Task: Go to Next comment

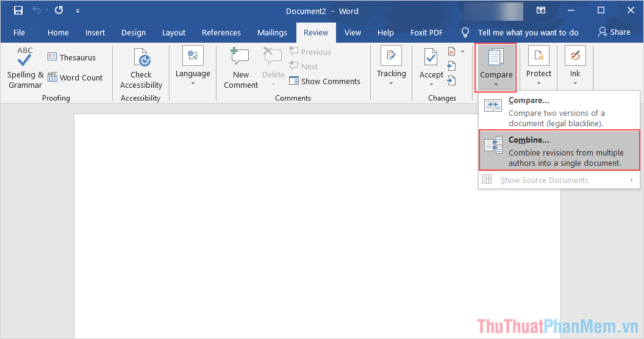Action: 304,66
